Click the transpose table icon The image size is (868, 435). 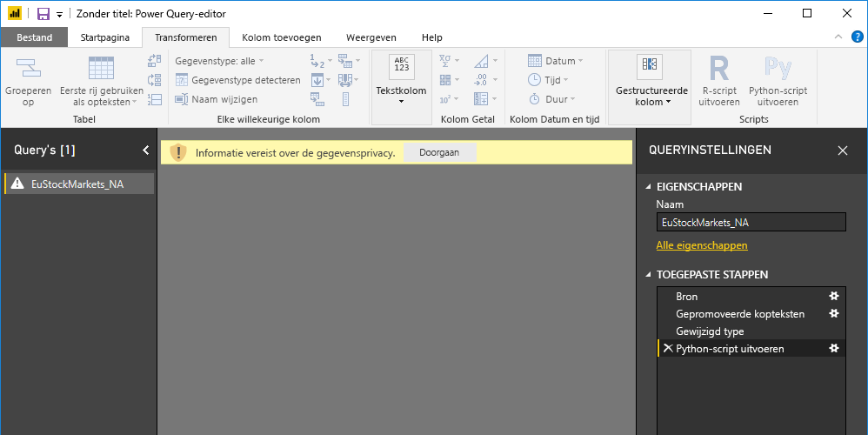pyautogui.click(x=155, y=60)
